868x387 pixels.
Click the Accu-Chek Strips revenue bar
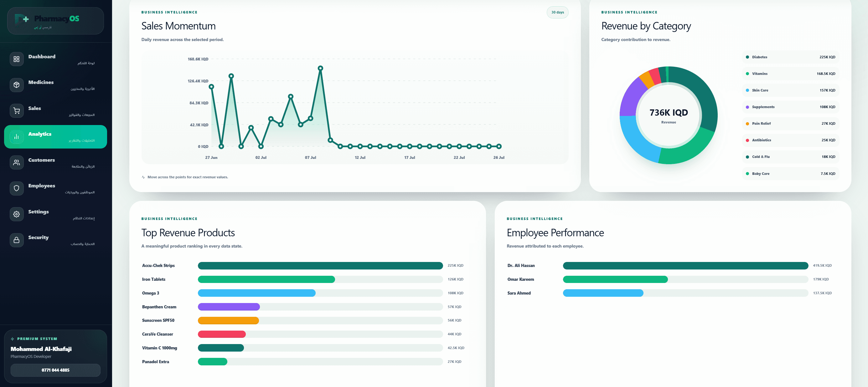(320, 266)
